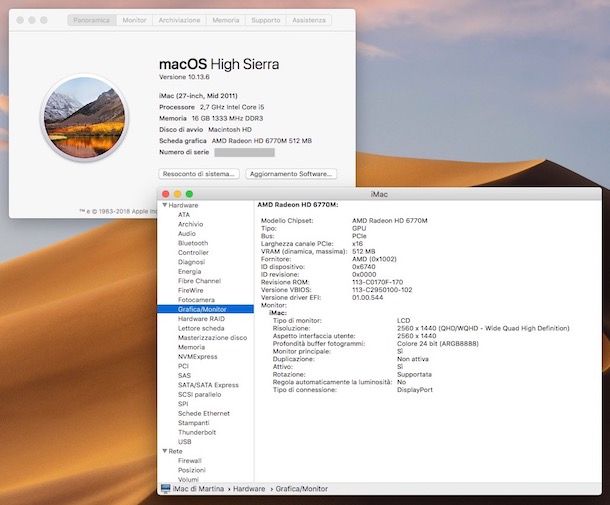610x505 pixels.
Task: Minimize the iMac system report window
Action: 177,194
